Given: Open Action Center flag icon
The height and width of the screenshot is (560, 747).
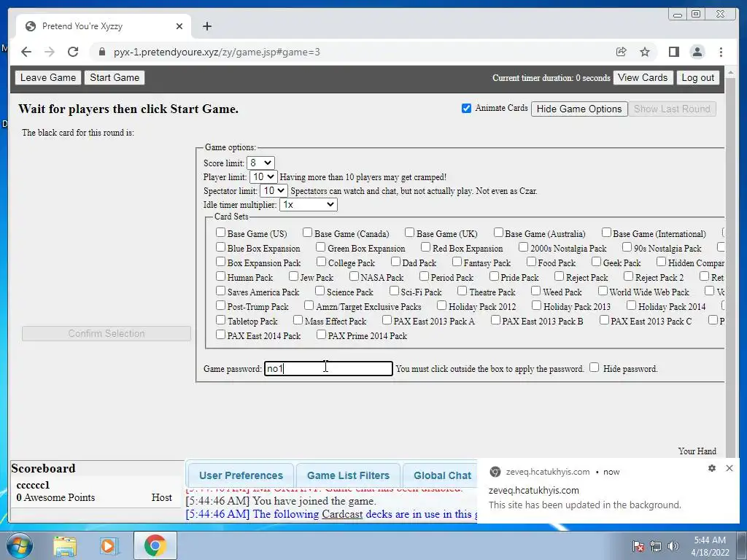Looking at the screenshot, I should click(638, 546).
